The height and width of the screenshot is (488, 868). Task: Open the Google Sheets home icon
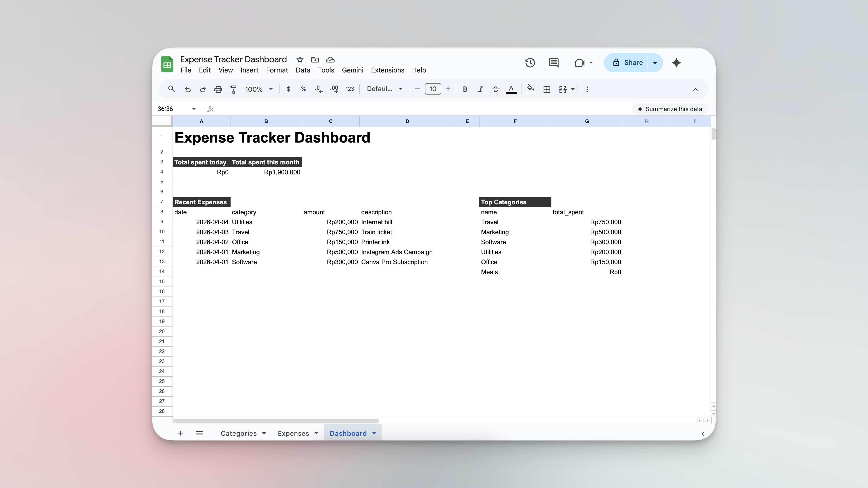[167, 64]
